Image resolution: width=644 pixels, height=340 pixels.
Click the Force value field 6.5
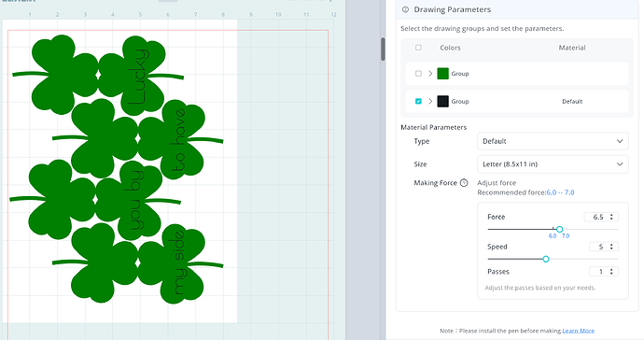(601, 217)
